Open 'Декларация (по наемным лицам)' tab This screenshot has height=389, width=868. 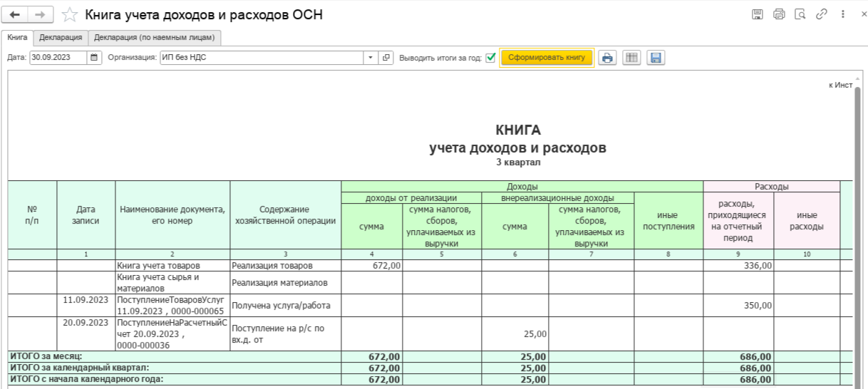coord(155,37)
